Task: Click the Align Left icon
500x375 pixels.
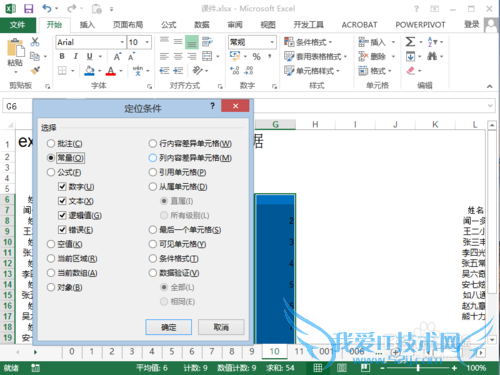Action: point(164,56)
